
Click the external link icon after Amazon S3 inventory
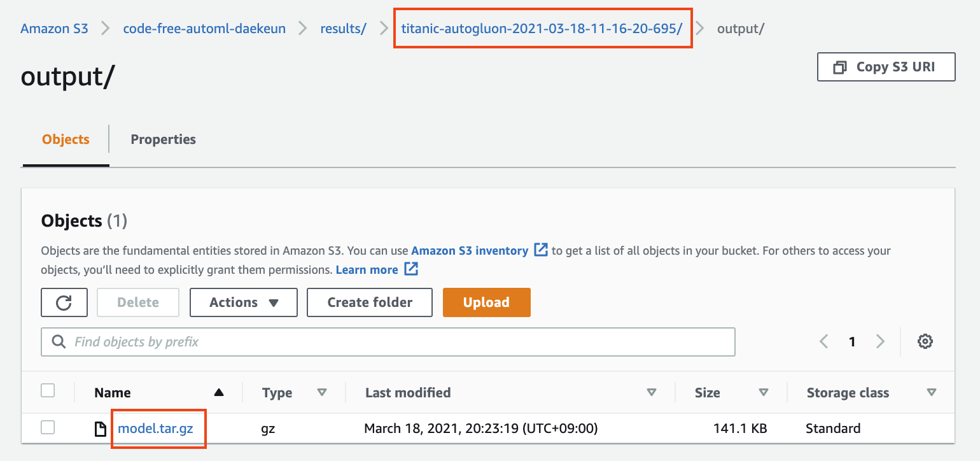pos(540,250)
